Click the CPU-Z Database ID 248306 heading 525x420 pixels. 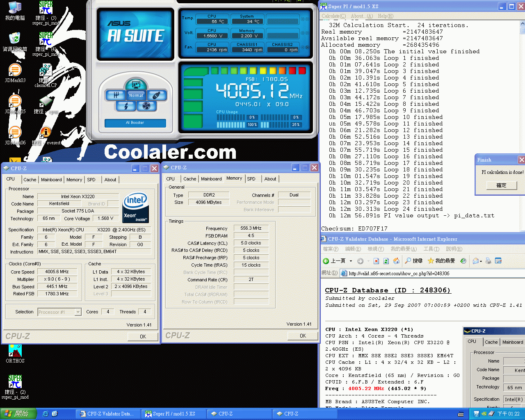click(x=388, y=290)
